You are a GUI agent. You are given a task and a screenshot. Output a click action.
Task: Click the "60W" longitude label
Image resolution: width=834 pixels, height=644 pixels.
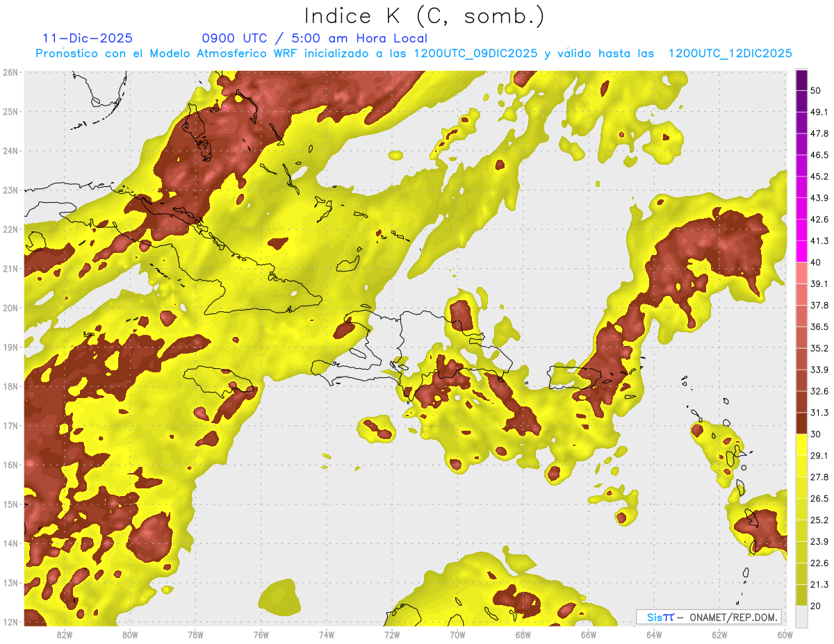pyautogui.click(x=785, y=635)
